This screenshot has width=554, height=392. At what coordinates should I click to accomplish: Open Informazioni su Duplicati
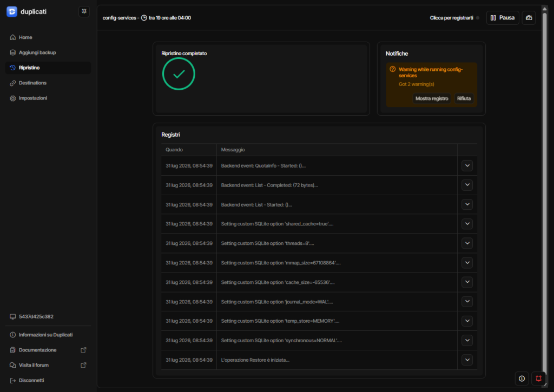(48, 335)
